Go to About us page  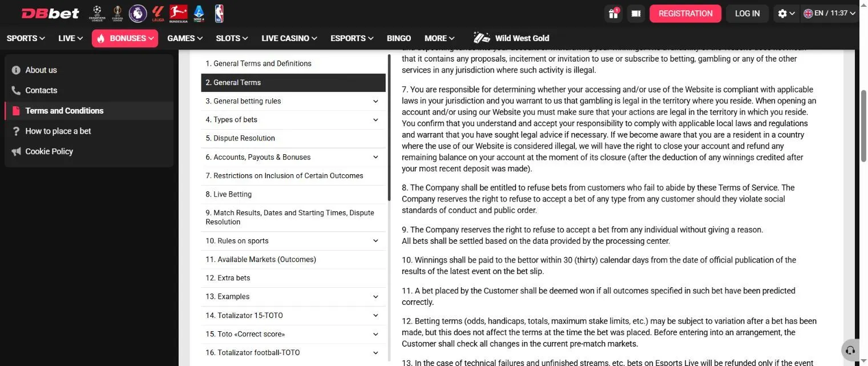click(x=89, y=70)
